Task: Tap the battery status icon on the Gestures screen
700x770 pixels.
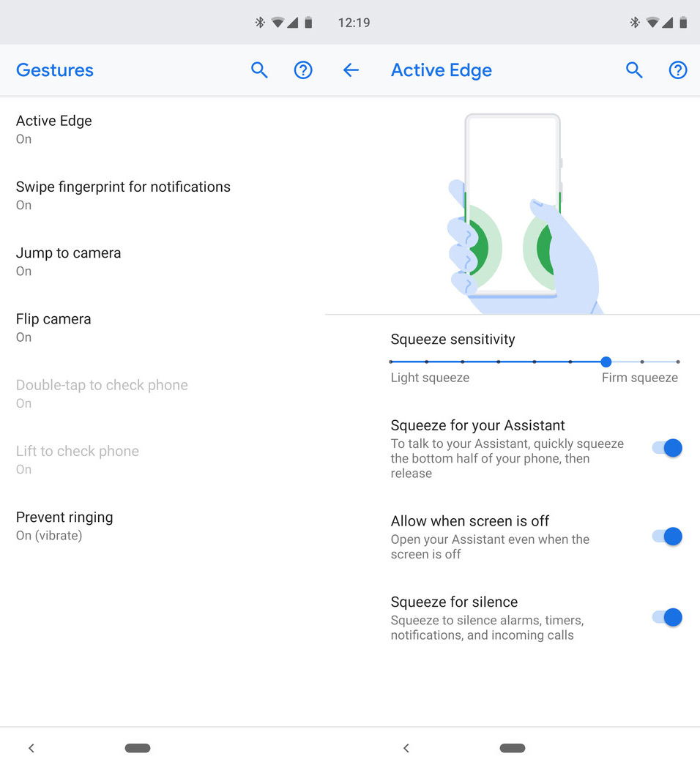Action: coord(308,22)
